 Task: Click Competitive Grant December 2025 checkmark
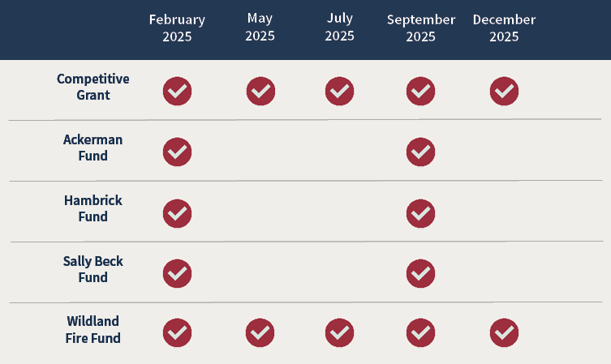click(x=504, y=91)
